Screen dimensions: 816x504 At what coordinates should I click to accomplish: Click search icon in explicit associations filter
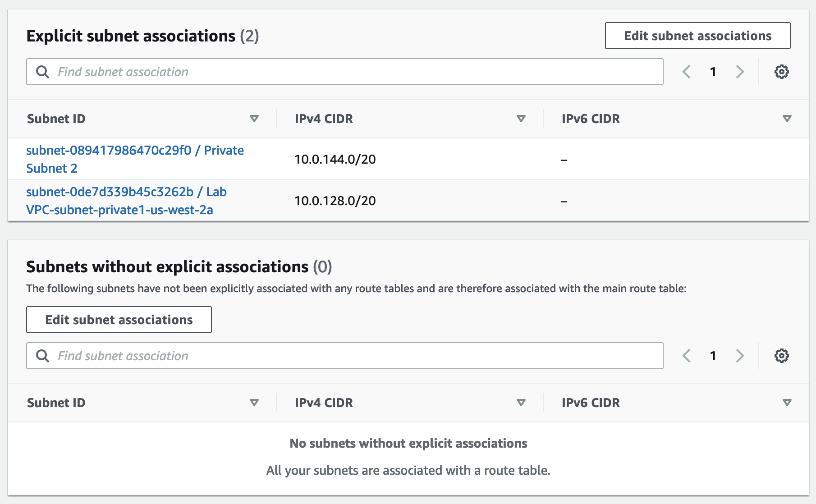point(42,72)
